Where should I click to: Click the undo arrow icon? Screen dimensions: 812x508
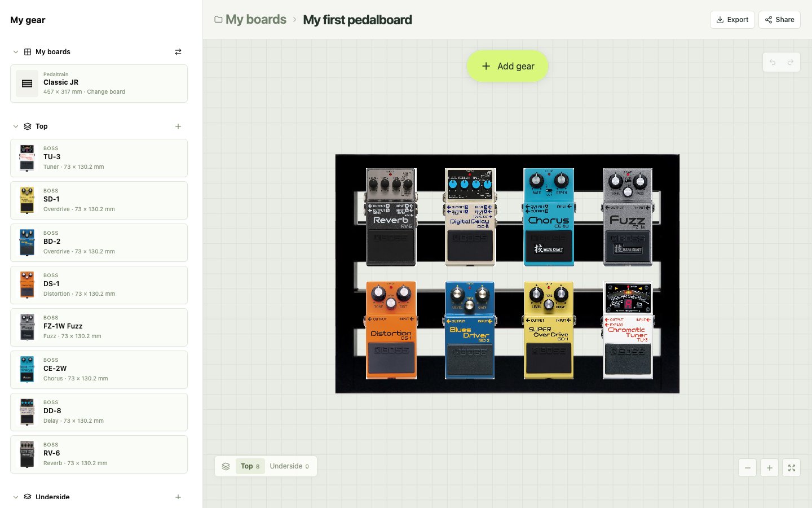pyautogui.click(x=773, y=62)
